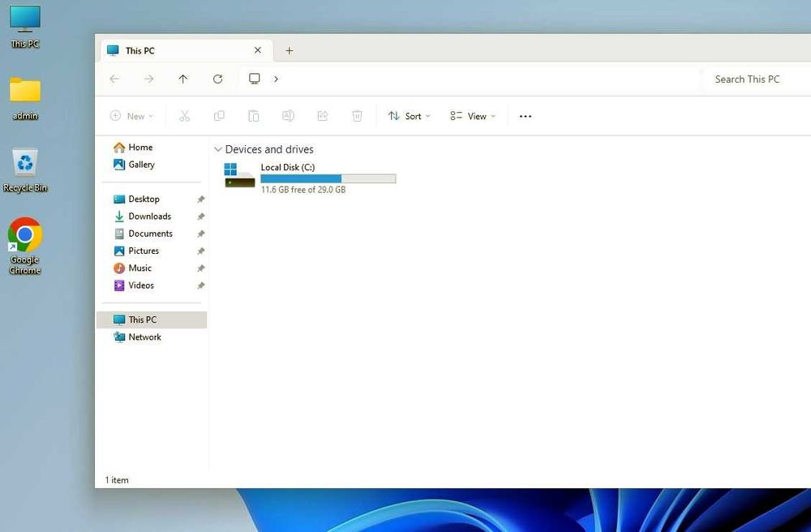Click the Devices and drives heading
Screen dimensions: 811x532
pos(269,149)
